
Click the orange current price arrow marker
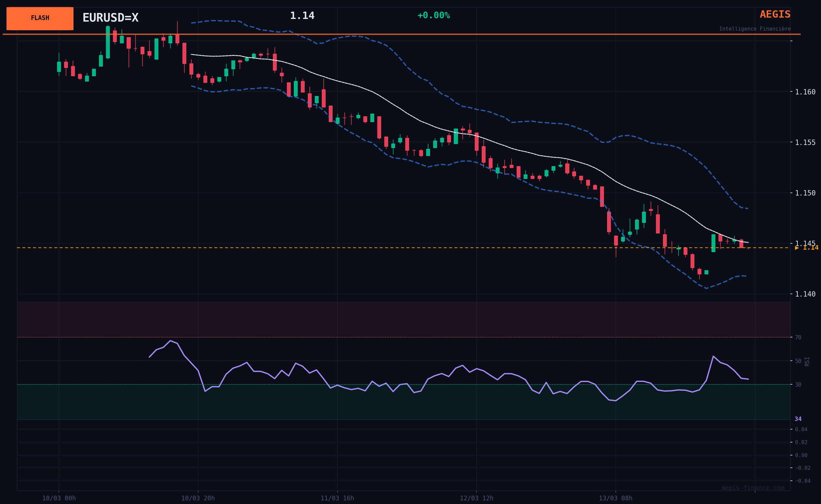[x=797, y=248]
